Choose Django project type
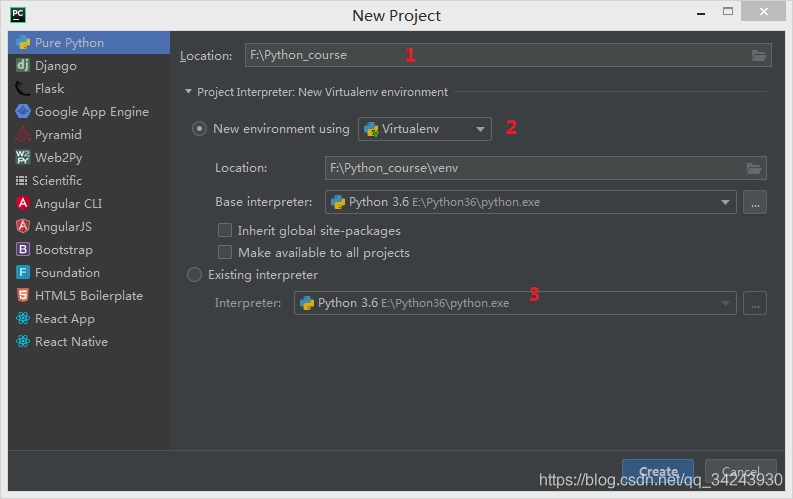The image size is (793, 499). [x=89, y=65]
